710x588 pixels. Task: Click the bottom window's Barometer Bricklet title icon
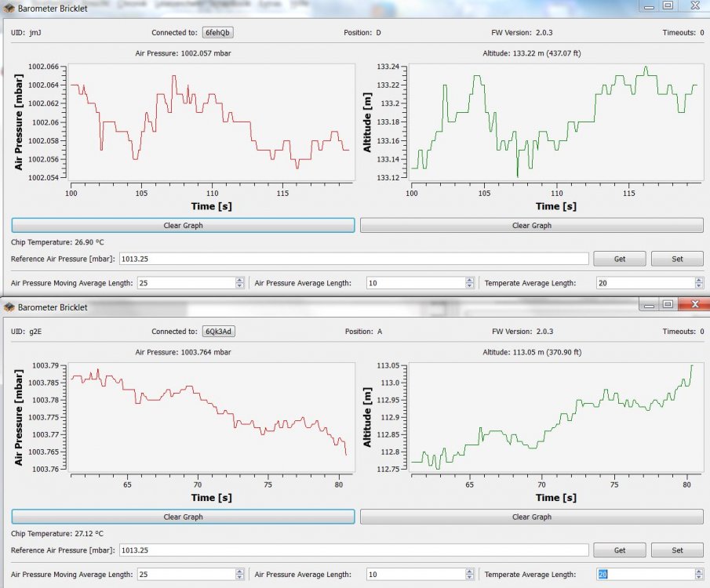click(9, 307)
